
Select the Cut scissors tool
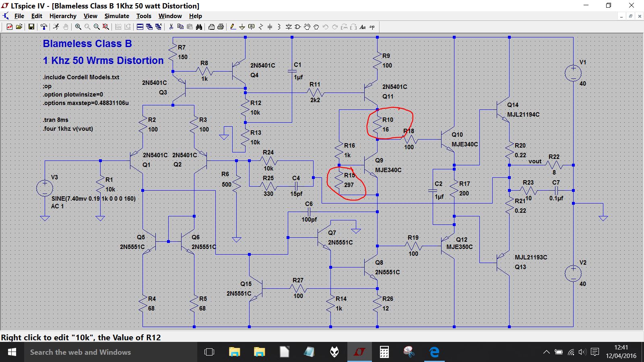(171, 27)
